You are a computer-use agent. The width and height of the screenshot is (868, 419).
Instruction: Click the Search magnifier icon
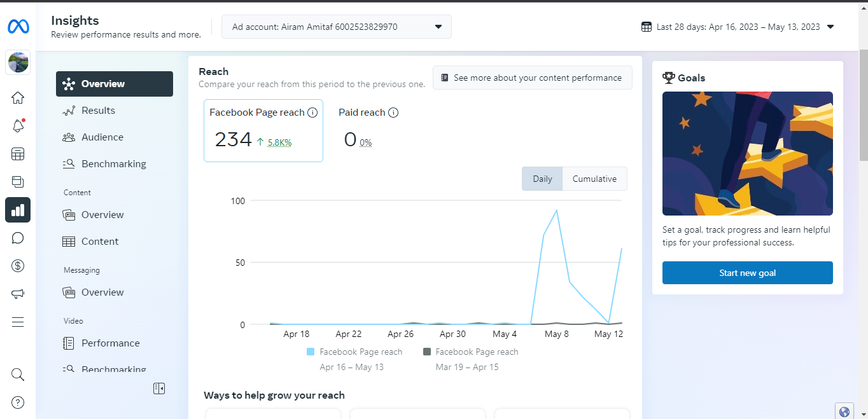(x=18, y=374)
